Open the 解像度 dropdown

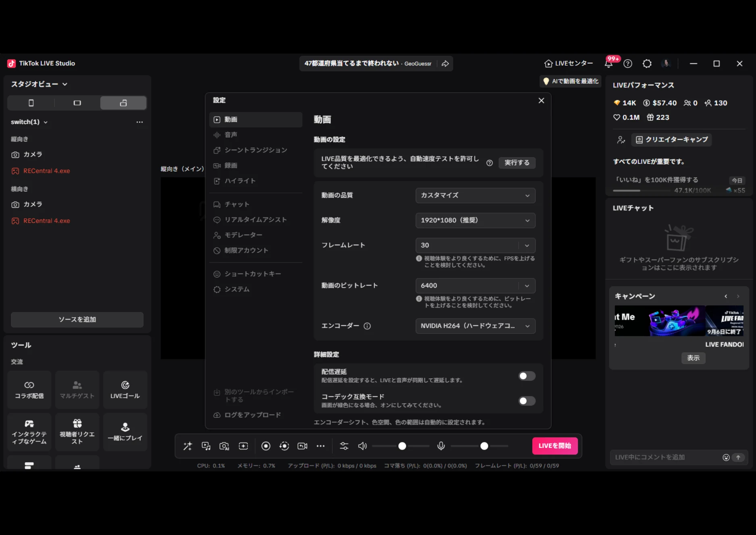click(x=475, y=220)
